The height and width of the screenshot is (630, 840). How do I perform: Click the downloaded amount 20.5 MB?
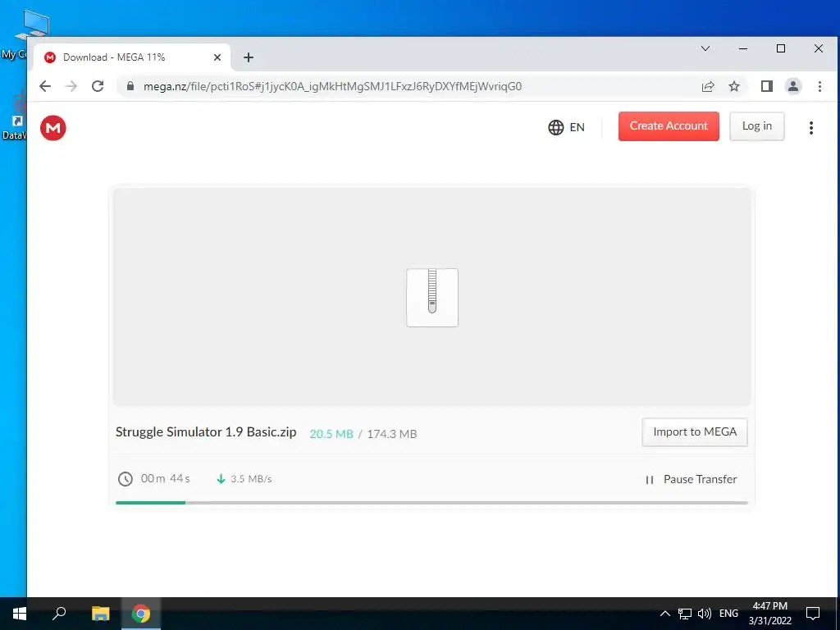click(x=331, y=434)
